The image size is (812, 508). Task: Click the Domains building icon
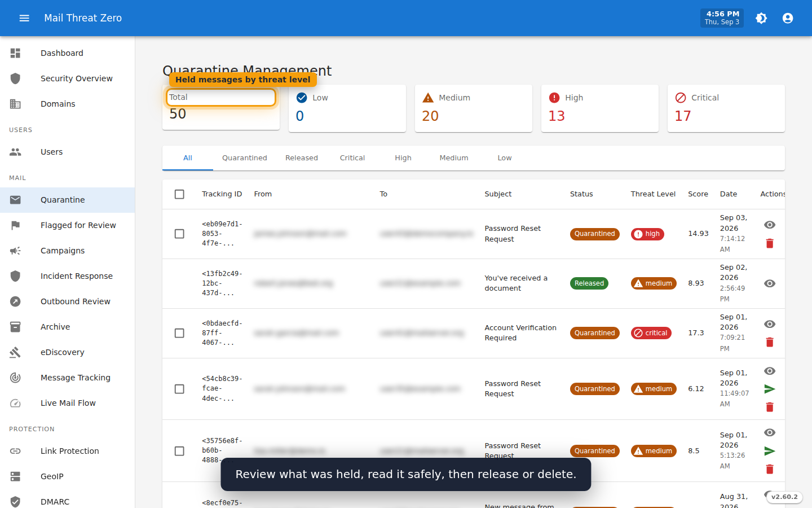(x=15, y=104)
